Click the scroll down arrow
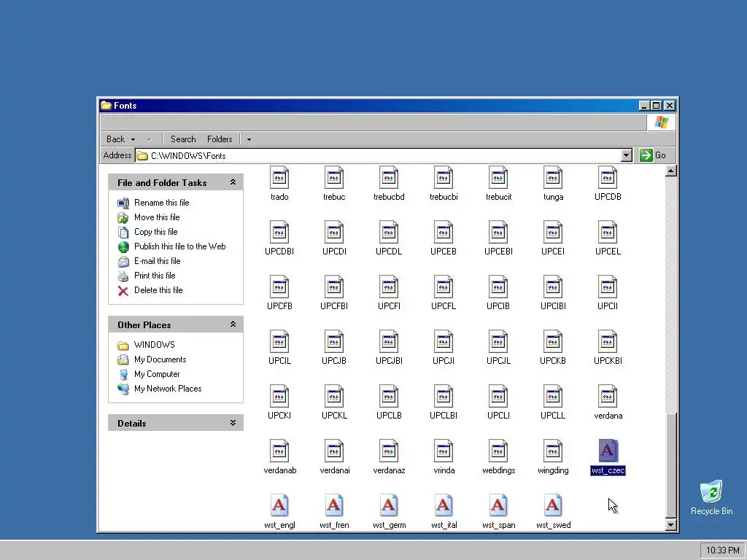 (x=671, y=525)
